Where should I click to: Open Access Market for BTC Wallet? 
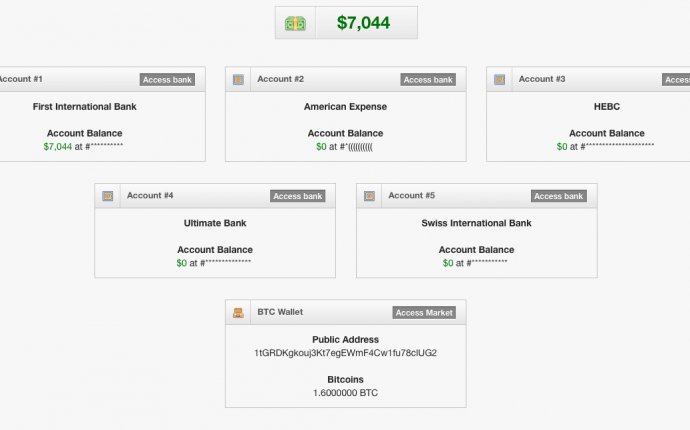[424, 312]
